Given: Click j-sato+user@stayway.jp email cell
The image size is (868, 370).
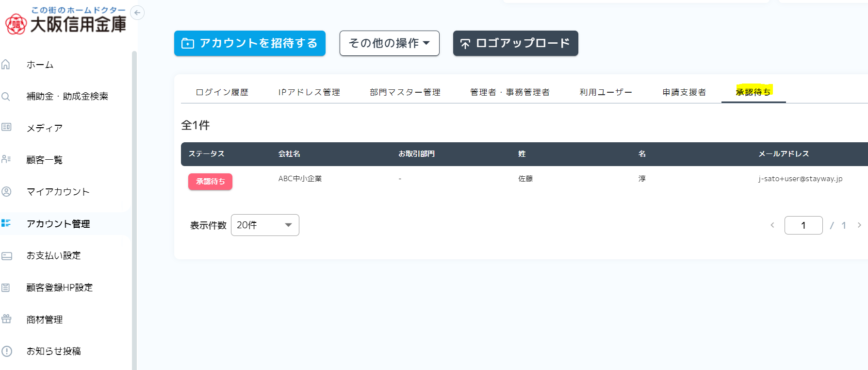Looking at the screenshot, I should [801, 179].
